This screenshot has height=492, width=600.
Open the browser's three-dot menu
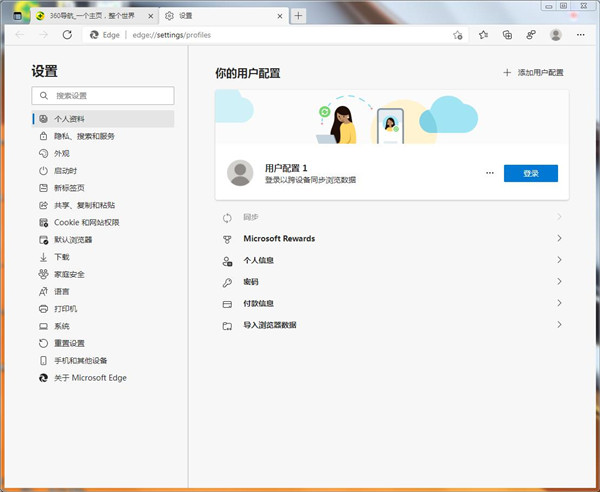582,34
